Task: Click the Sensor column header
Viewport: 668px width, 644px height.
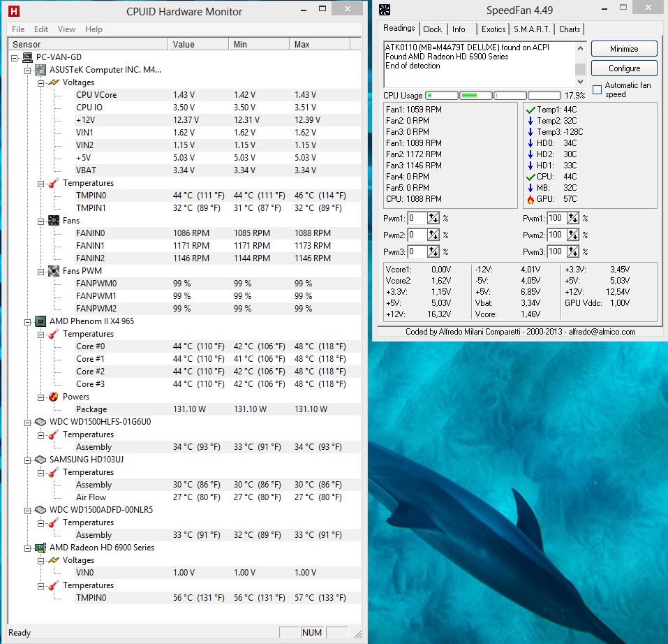Action: coord(88,44)
